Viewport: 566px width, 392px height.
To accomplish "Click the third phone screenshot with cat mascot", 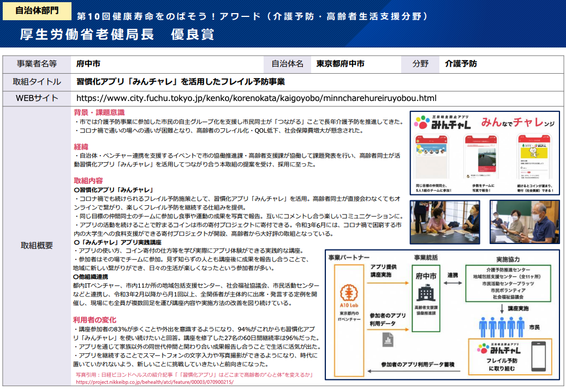I will click(534, 157).
